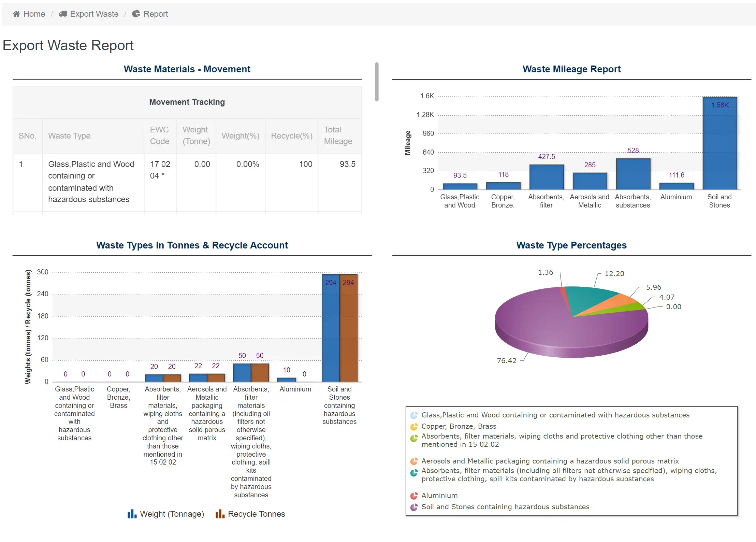The height and width of the screenshot is (542, 756).
Task: Click the Aluminium pie icon in legend
Action: (x=414, y=496)
